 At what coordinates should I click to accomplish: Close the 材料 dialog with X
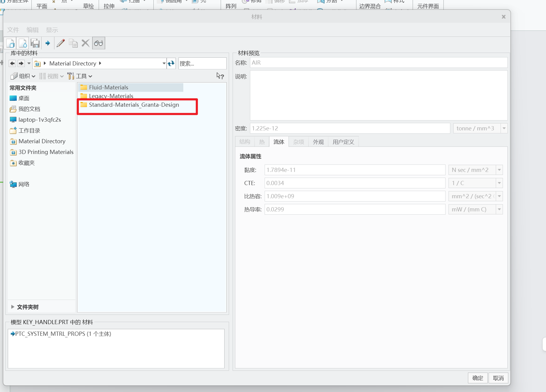[x=504, y=17]
